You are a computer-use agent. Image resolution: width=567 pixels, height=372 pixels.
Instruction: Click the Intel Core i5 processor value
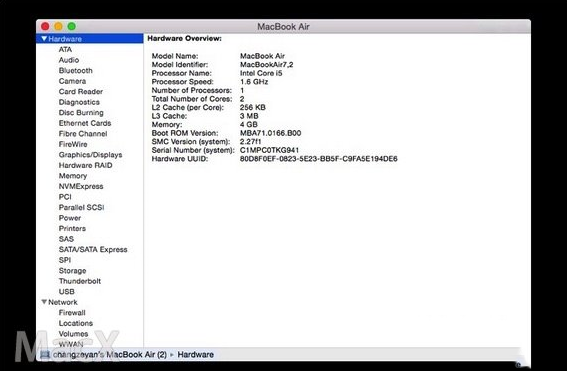(261, 73)
